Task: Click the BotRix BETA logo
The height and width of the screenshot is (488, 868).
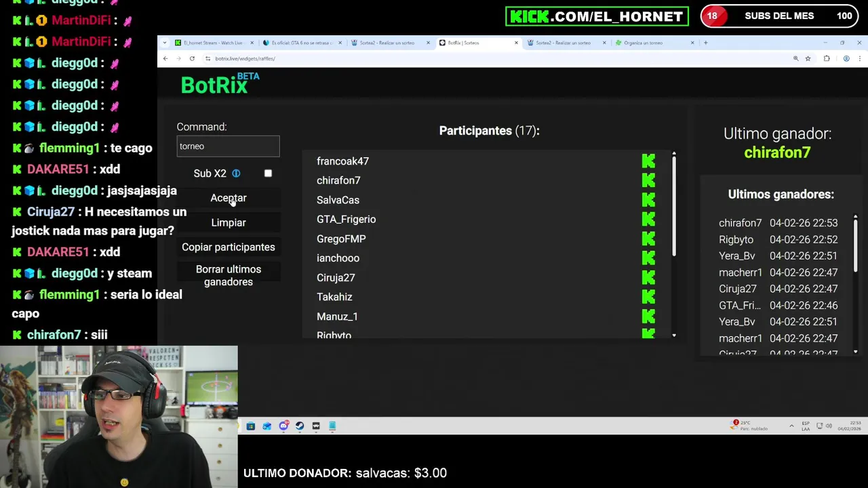Action: (x=220, y=84)
